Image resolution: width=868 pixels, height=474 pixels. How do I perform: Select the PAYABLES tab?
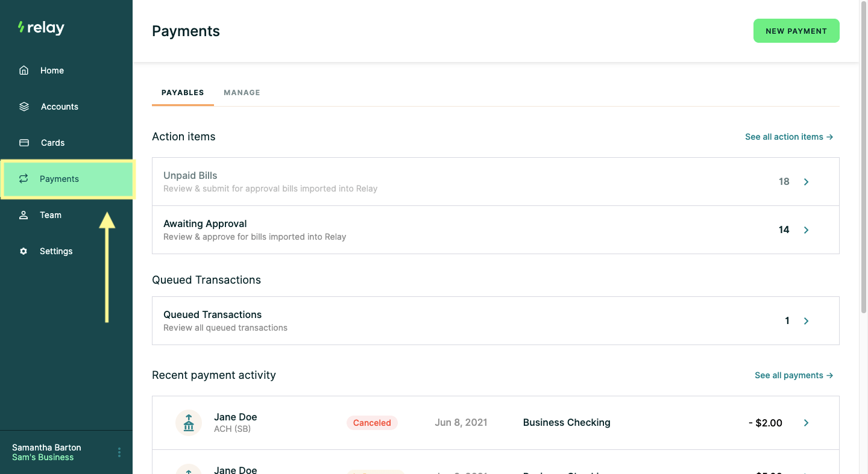point(182,92)
